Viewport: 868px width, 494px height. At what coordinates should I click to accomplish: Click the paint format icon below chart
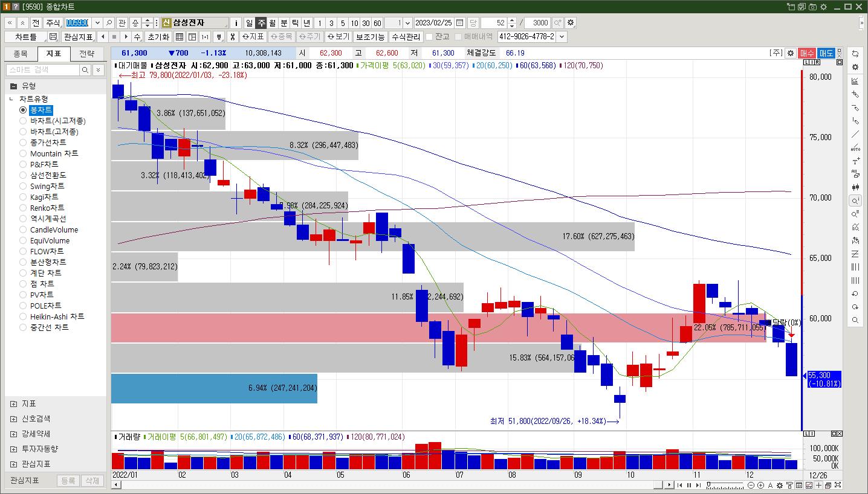(789, 485)
